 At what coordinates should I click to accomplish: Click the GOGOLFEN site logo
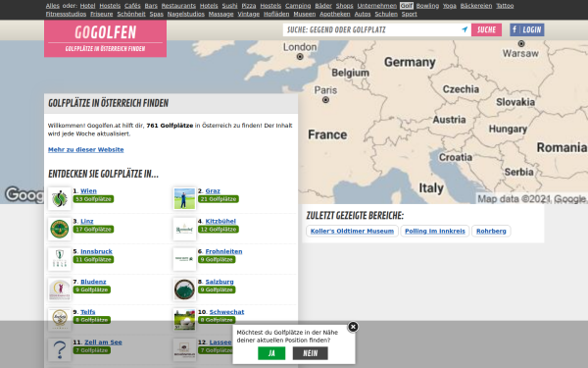[x=106, y=38]
